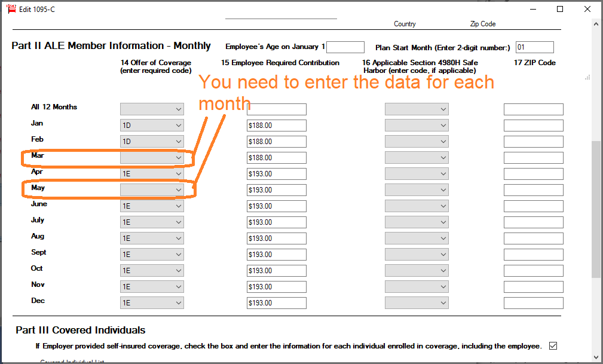Click the Employee's Age on January 1 field

coord(345,47)
